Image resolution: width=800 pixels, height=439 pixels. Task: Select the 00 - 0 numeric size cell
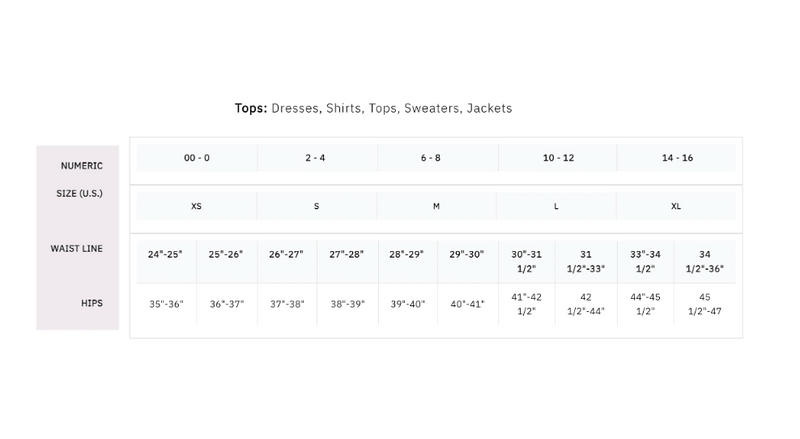click(x=196, y=158)
